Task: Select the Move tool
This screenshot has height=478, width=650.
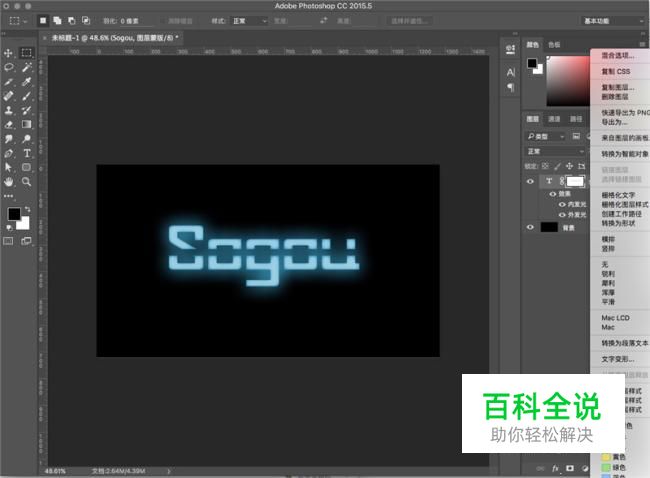Action: pos(8,53)
